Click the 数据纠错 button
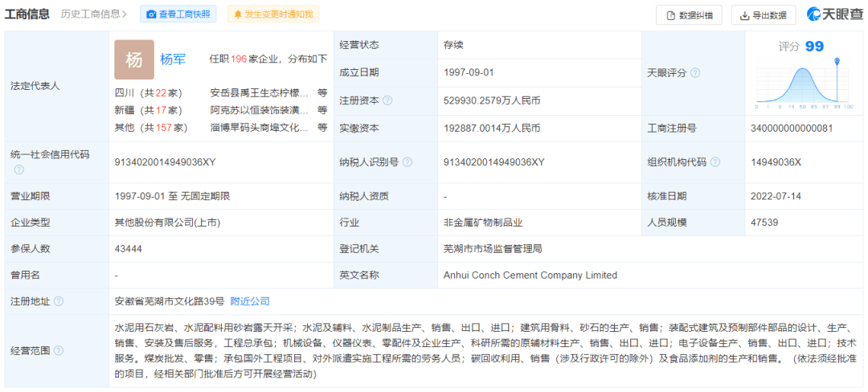Image resolution: width=868 pixels, height=392 pixels. pyautogui.click(x=689, y=15)
